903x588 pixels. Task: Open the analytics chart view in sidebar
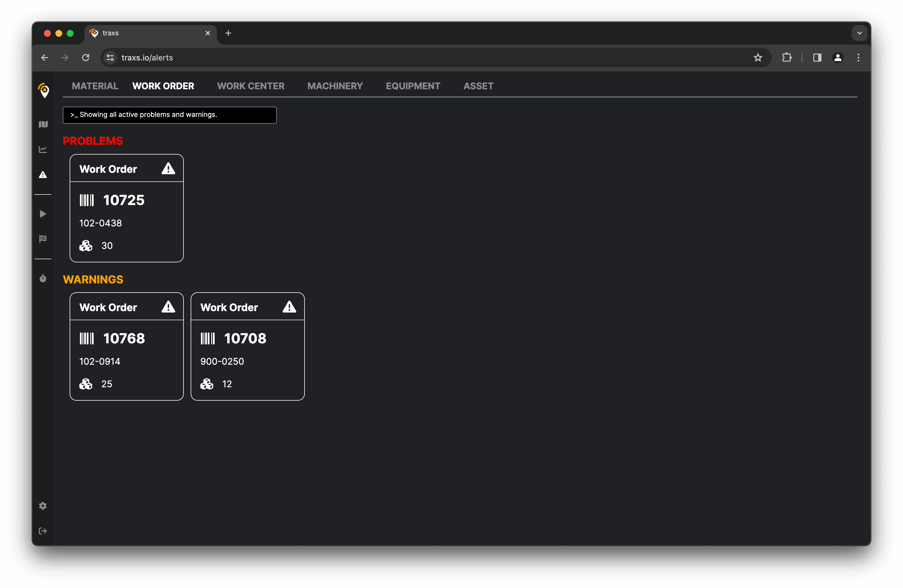click(43, 149)
